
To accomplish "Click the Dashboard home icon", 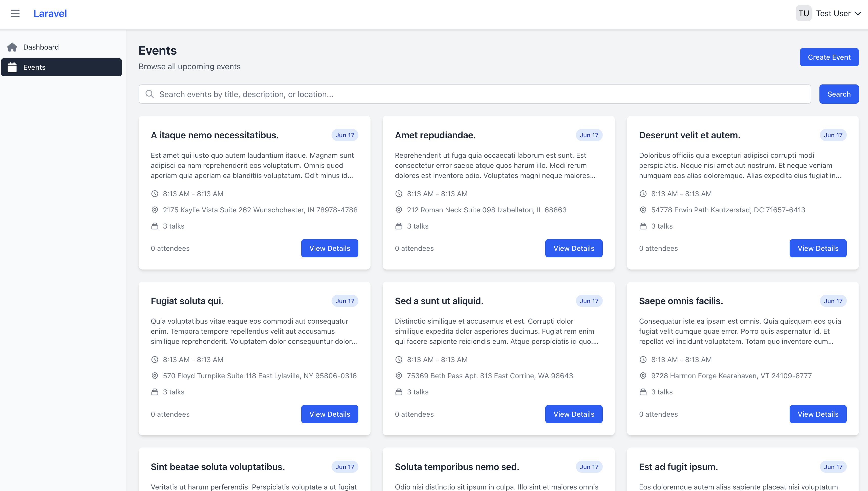I will tap(12, 47).
